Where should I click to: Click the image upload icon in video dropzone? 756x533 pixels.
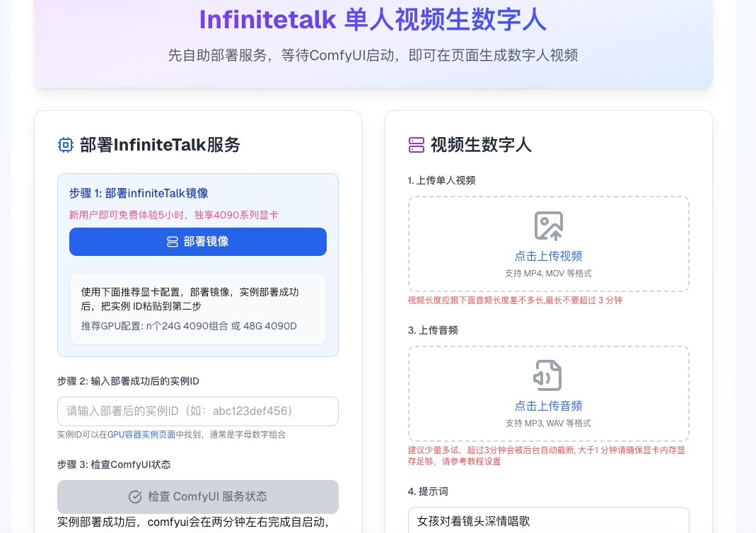[548, 226]
